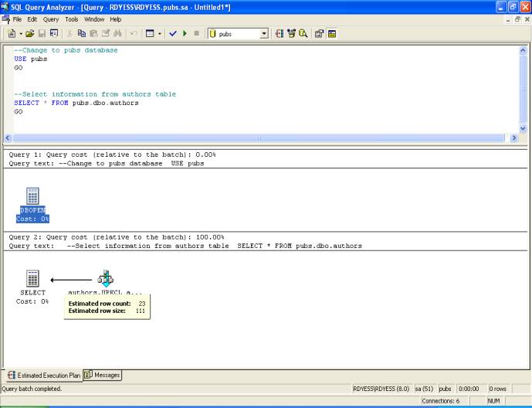Click the Load SQL Script folder icon
Screen dimensions: 532x408
(30, 33)
